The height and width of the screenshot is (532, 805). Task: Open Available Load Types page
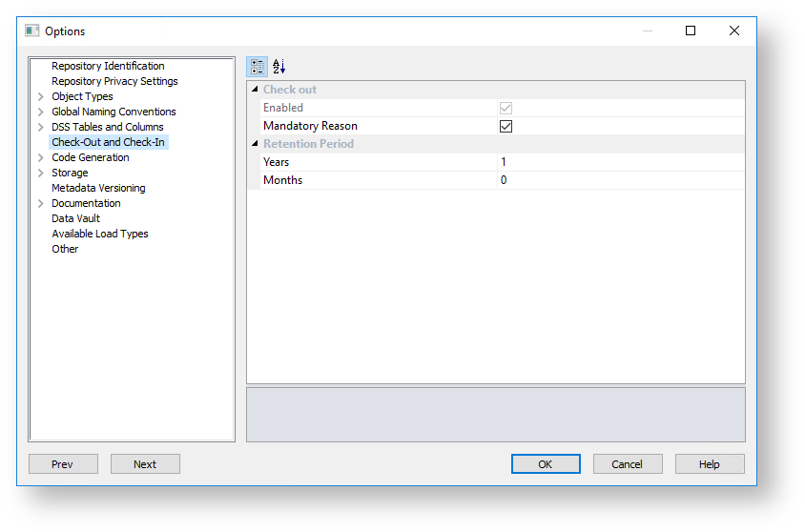click(x=99, y=234)
